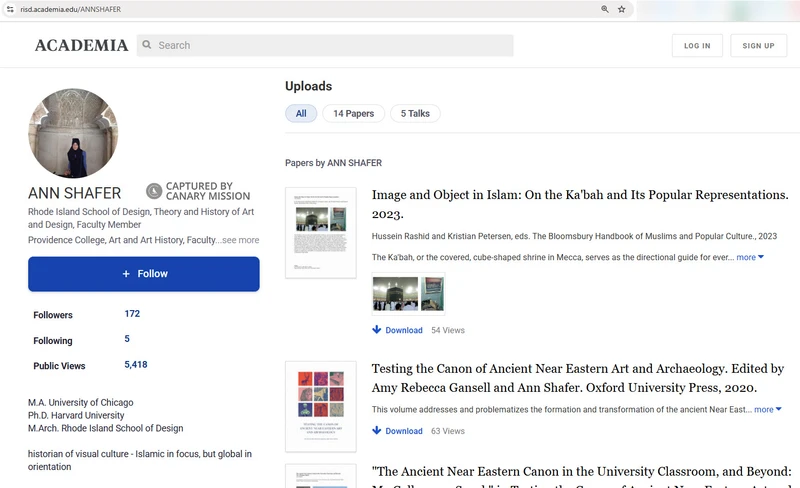
Task: Click the LOG IN button
Action: 697,45
